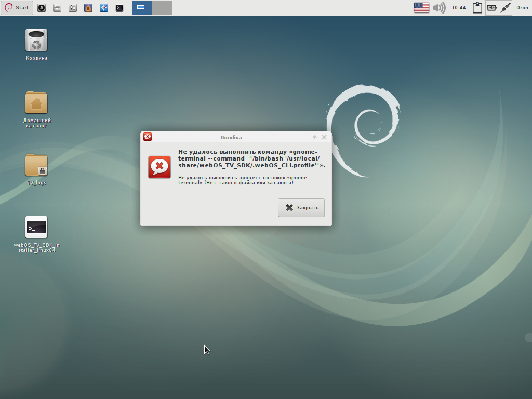This screenshot has width=532, height=399.
Task: Open the locked TV_logs folder
Action: (x=36, y=166)
